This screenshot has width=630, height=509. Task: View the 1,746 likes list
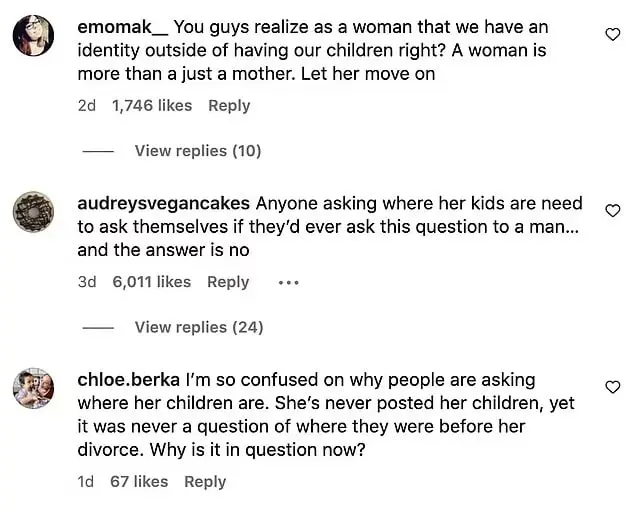coord(152,106)
